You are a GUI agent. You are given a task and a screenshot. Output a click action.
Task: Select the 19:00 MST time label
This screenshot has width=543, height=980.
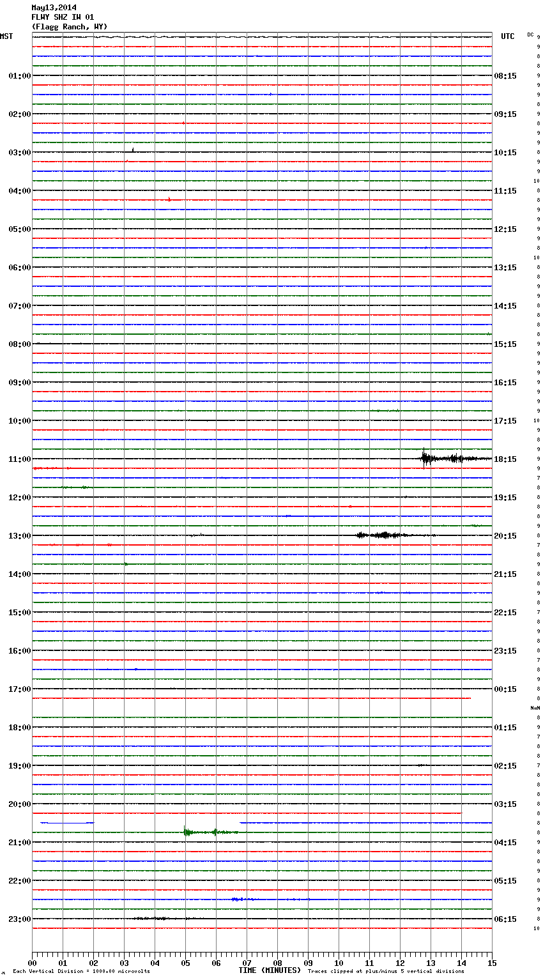pos(20,766)
